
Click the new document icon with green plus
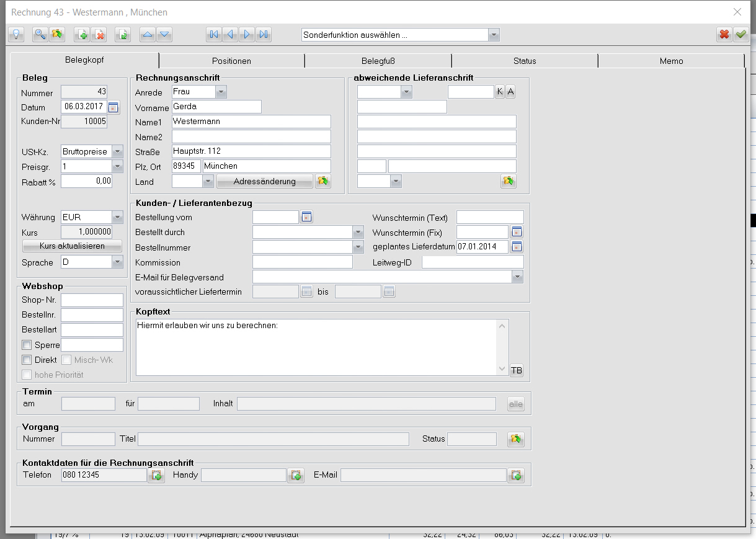[82, 35]
